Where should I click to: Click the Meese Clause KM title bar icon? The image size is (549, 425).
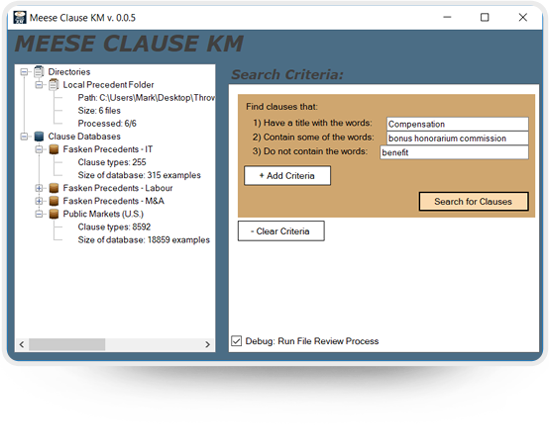[x=20, y=18]
